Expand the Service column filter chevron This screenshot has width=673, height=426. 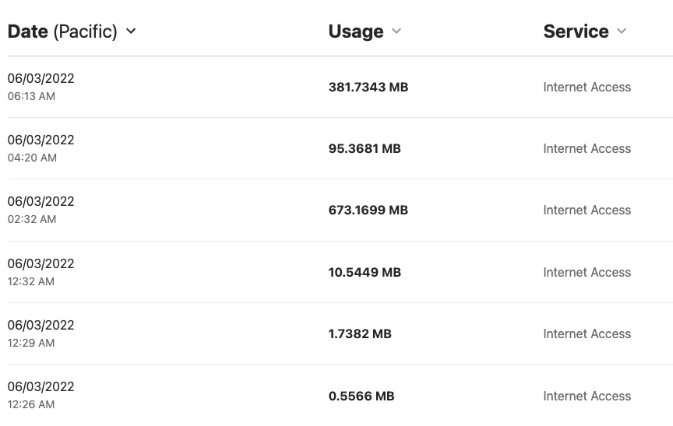coord(621,31)
